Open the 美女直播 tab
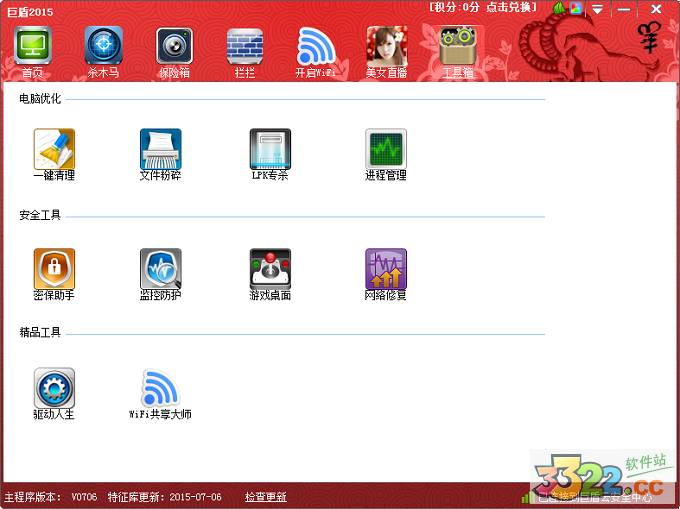680x509 pixels. click(386, 52)
